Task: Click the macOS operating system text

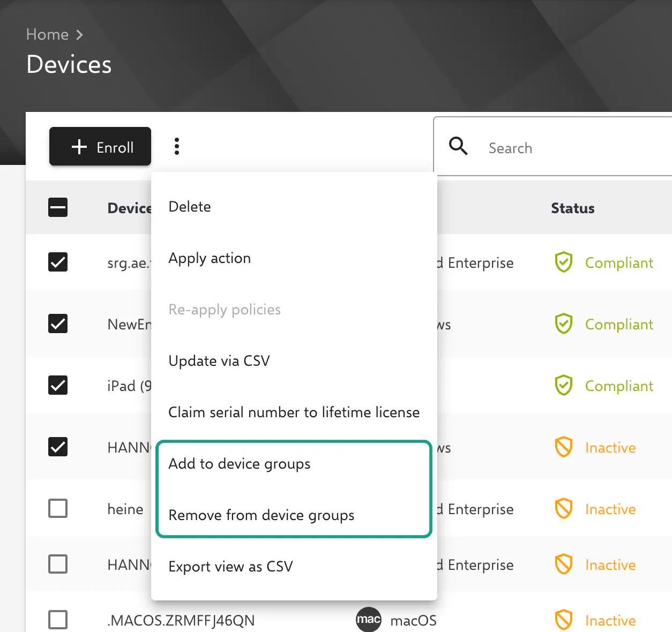Action: pos(414,620)
